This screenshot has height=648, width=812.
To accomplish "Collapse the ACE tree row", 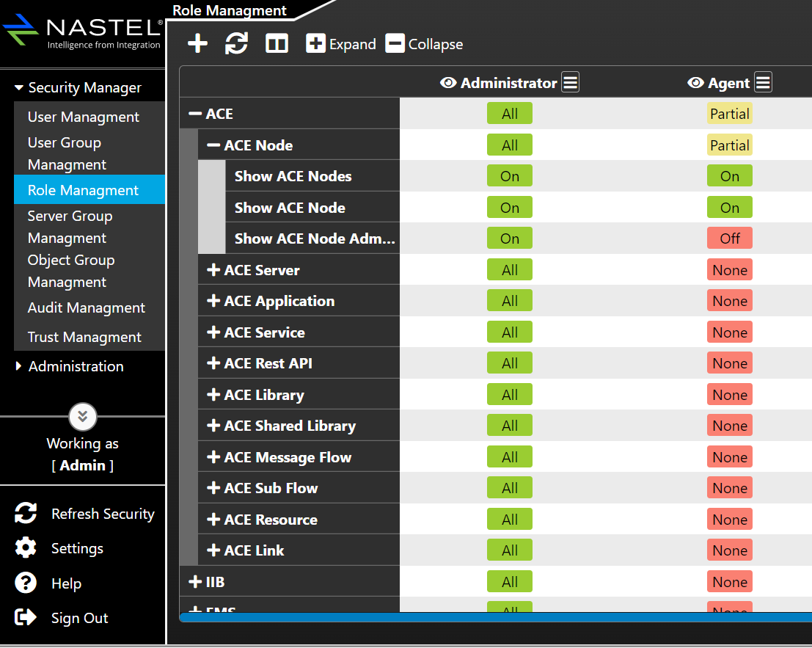I will 195,114.
